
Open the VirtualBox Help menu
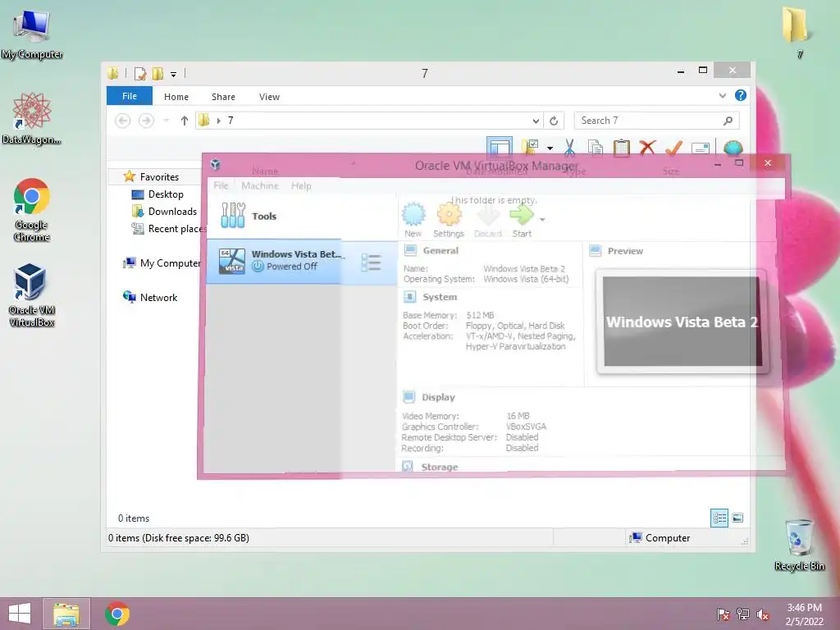point(301,185)
